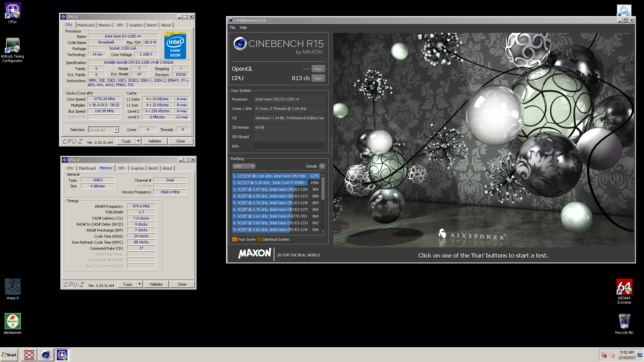Screen dimensions: 644x362
Task: Switch to Mainboard tab in top CPU-Z
Action: tap(86, 25)
